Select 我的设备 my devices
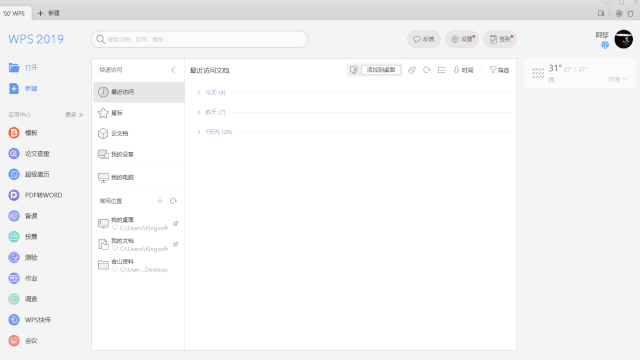 coord(139,154)
